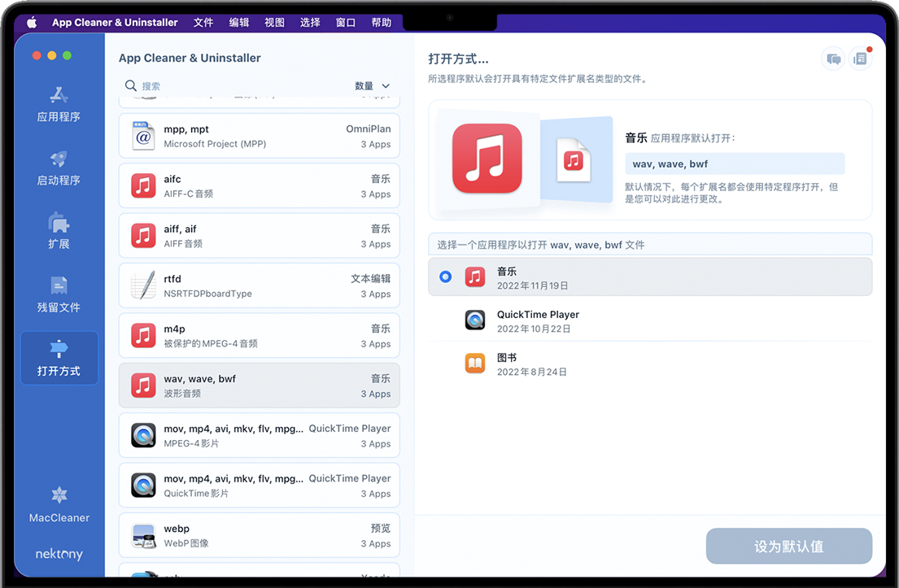
Task: Click the Music document file icon
Action: (574, 160)
